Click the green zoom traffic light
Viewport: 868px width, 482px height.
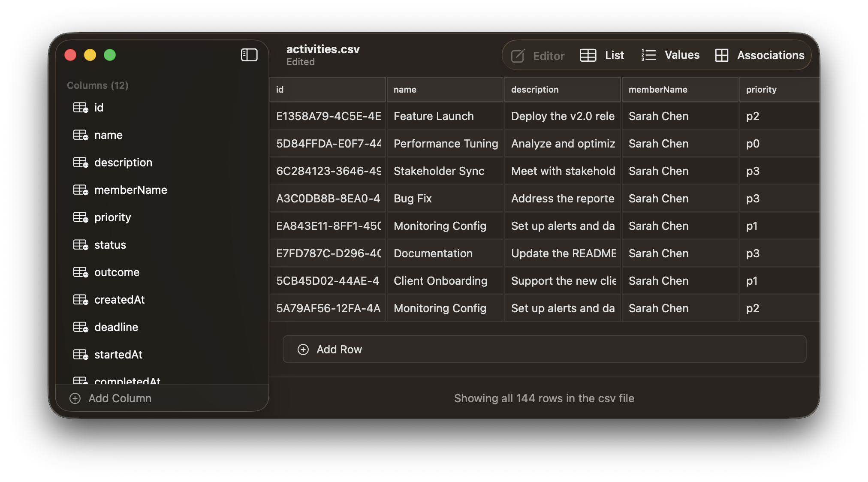click(110, 55)
